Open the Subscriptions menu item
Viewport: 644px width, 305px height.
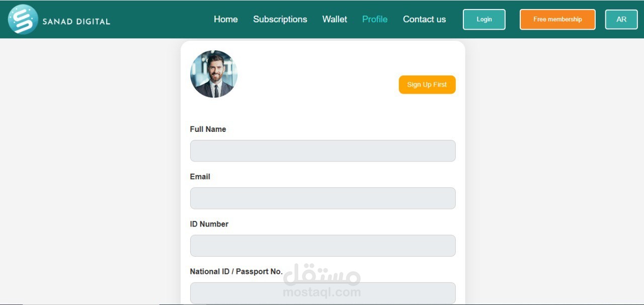(x=280, y=19)
